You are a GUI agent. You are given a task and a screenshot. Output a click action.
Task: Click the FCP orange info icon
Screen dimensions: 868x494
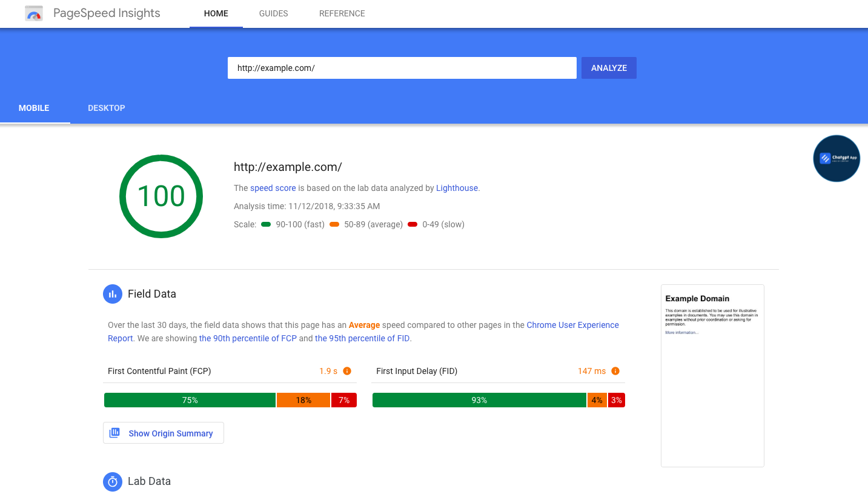click(x=347, y=371)
